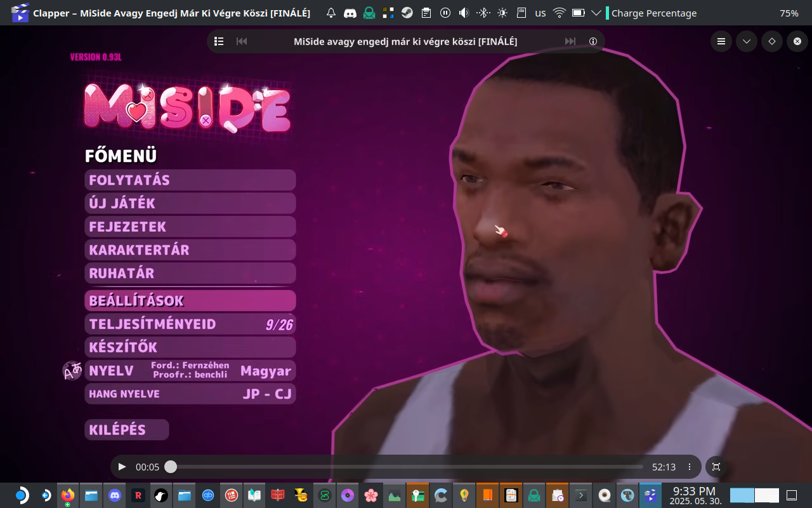The image size is (812, 508).
Task: Open the pink flower app in taskbar
Action: [371, 495]
